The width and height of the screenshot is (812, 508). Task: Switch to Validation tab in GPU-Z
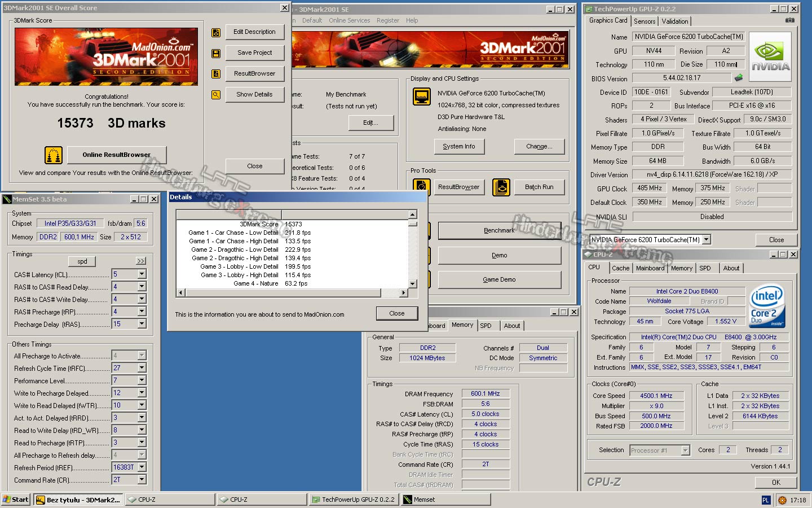[675, 21]
